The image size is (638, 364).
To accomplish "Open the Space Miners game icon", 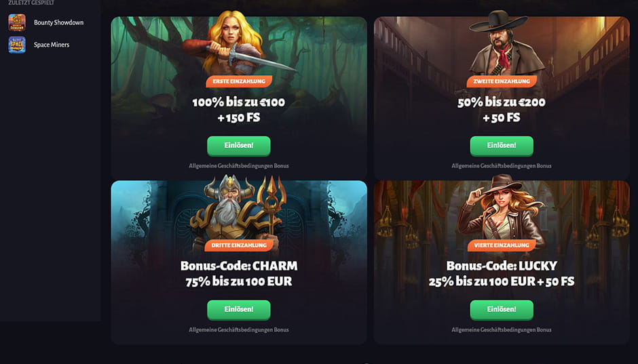I will tap(17, 45).
